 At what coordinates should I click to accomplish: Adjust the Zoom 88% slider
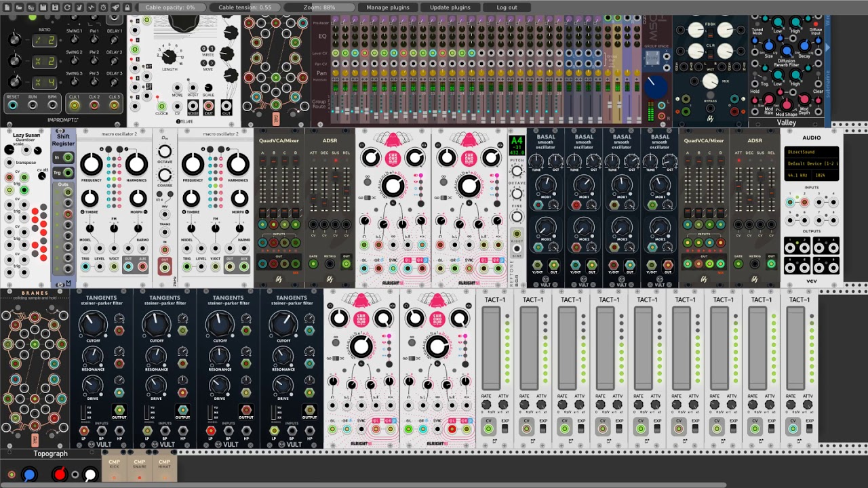pyautogui.click(x=319, y=7)
